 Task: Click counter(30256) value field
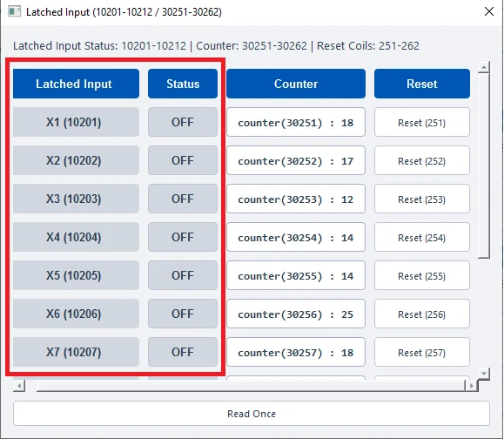coord(296,314)
